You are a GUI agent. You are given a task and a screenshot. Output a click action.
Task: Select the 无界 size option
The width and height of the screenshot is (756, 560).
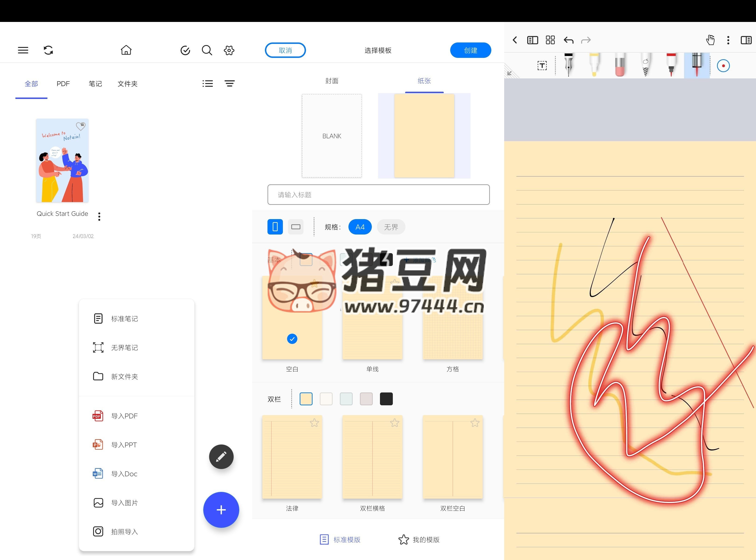click(x=391, y=227)
